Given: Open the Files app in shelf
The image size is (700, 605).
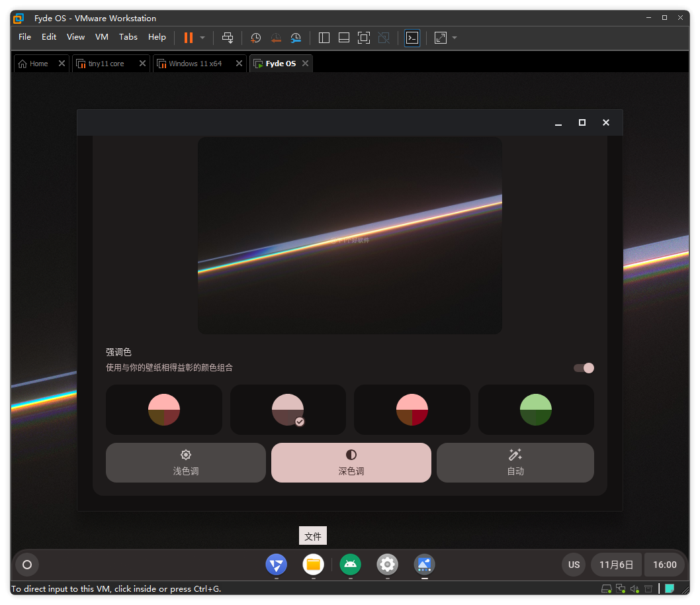Looking at the screenshot, I should point(313,565).
